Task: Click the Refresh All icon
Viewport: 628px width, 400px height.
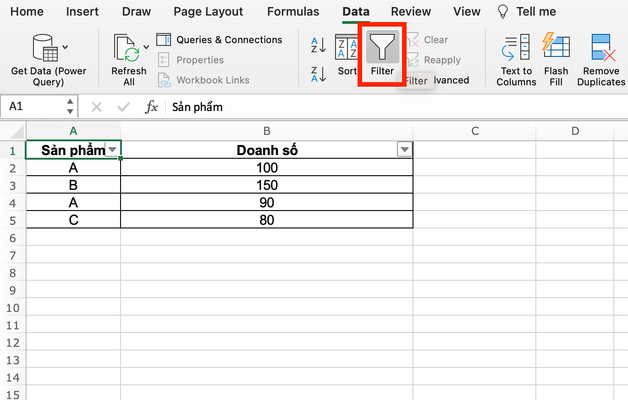Action: coord(127,48)
